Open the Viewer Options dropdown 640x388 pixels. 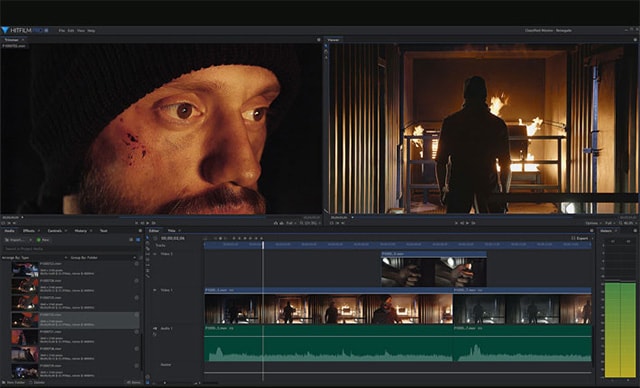[x=593, y=223]
